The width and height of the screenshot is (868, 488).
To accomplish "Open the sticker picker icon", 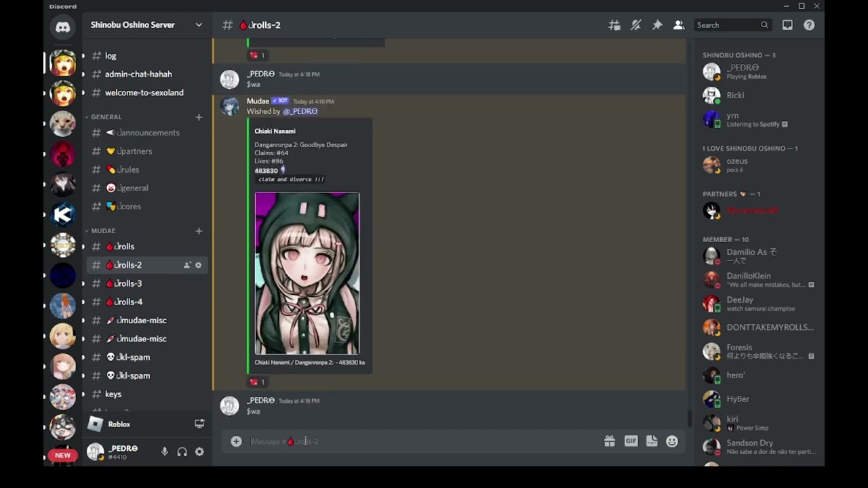I will click(652, 441).
